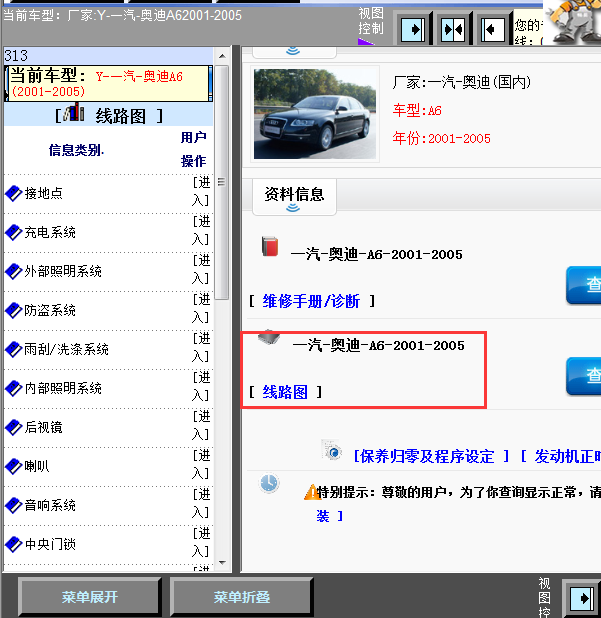Screen dimensions: 601x618
Task: Click the clock icon near the notice
Action: tap(269, 483)
